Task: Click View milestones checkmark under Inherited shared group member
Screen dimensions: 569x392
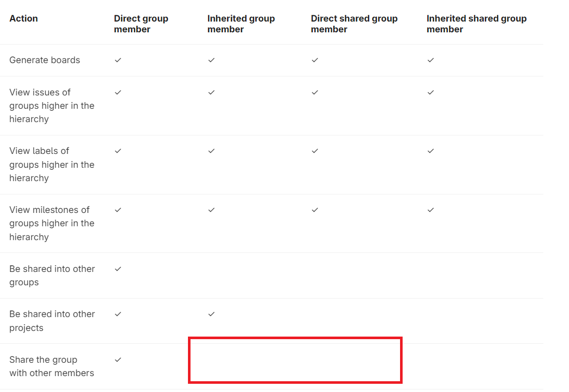Action: tap(431, 210)
